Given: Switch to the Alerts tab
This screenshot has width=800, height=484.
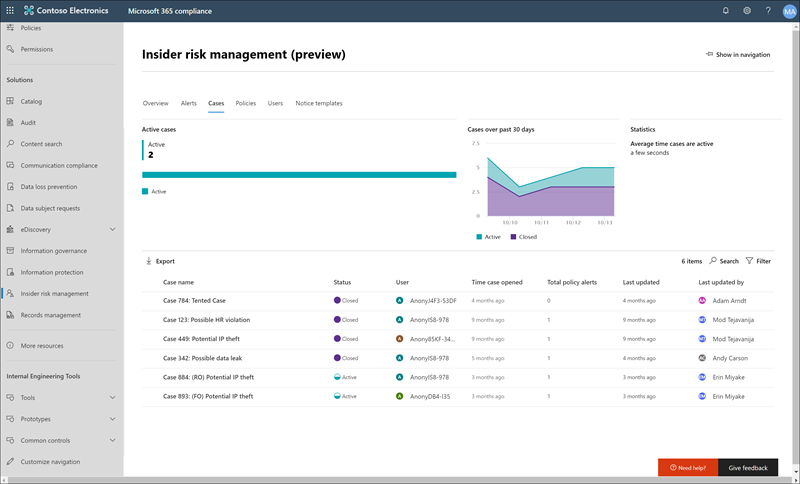Looking at the screenshot, I should click(x=189, y=103).
